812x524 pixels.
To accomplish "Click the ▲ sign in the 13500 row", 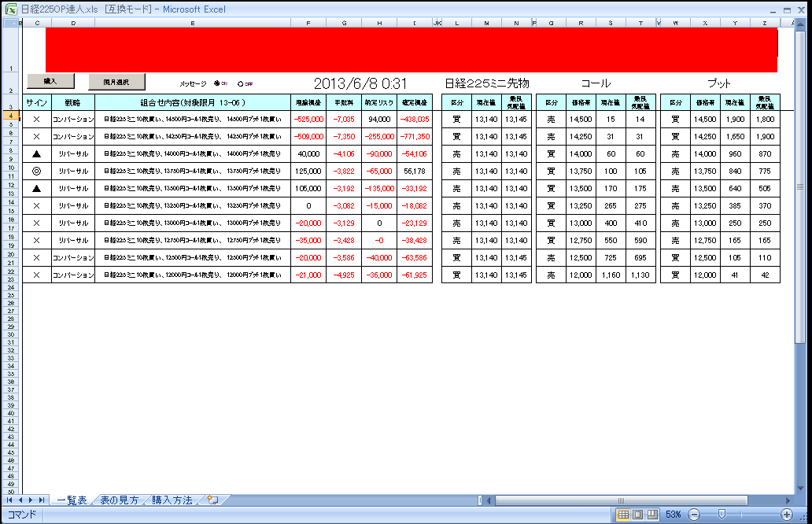I will pos(37,189).
